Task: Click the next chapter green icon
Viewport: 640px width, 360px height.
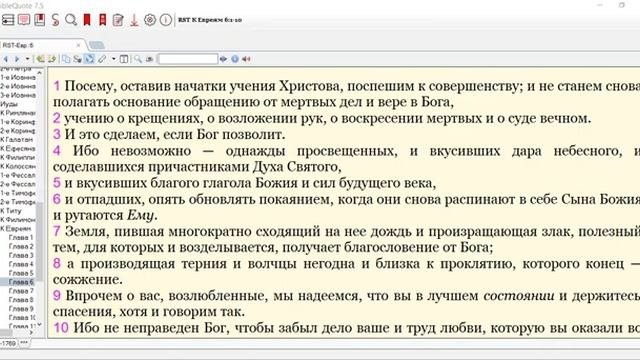Action: 51,59
